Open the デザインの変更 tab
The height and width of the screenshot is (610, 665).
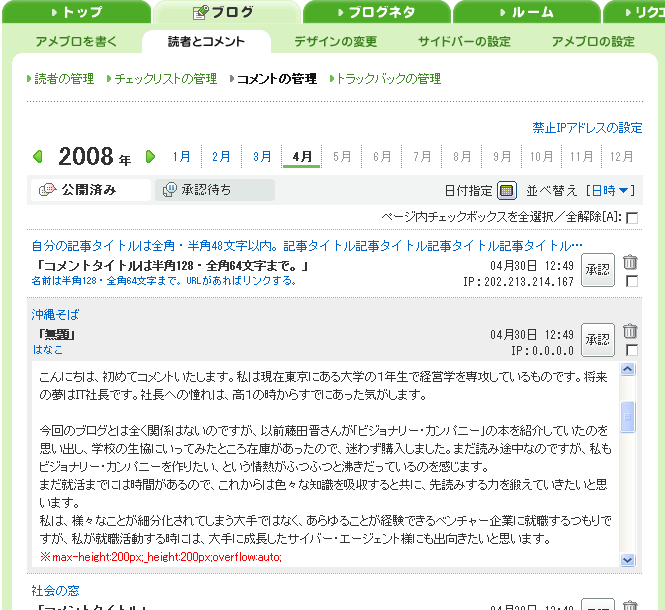pyautogui.click(x=335, y=42)
